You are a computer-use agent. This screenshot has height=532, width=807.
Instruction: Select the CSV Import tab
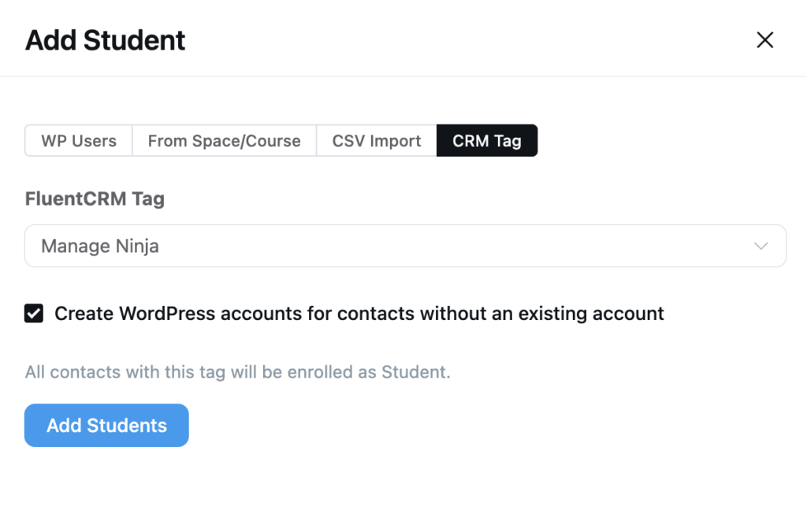(x=376, y=140)
